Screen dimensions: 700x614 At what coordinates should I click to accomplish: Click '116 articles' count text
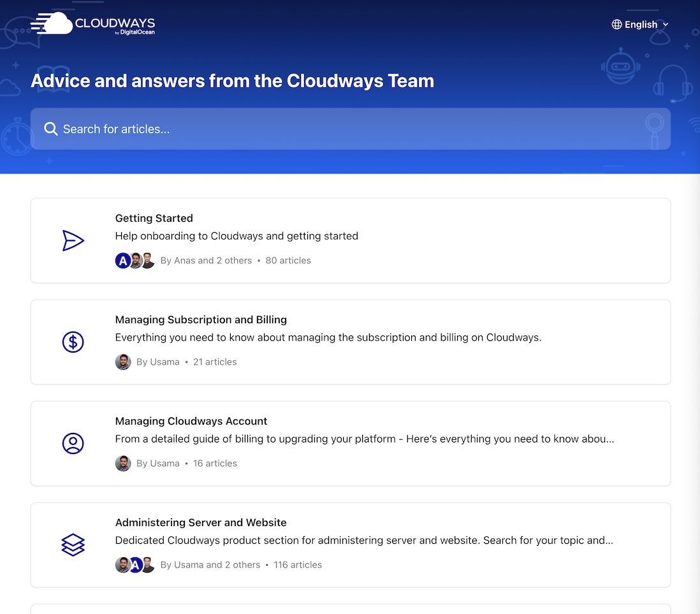coord(297,565)
